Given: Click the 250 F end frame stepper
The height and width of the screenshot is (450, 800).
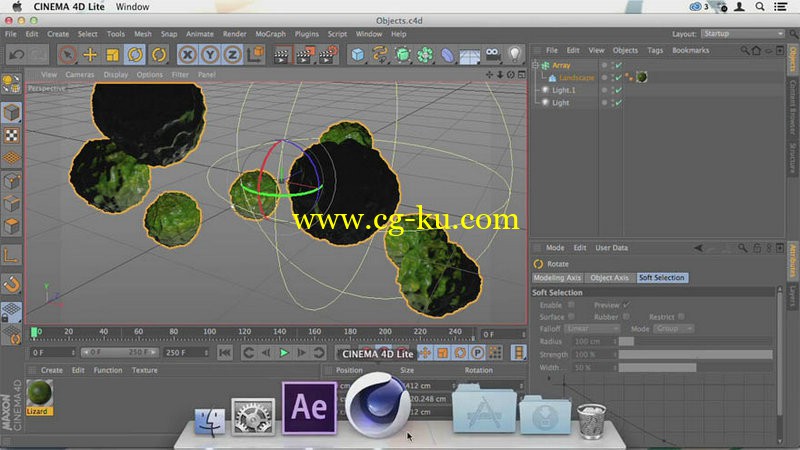Looking at the screenshot, I should [206, 353].
